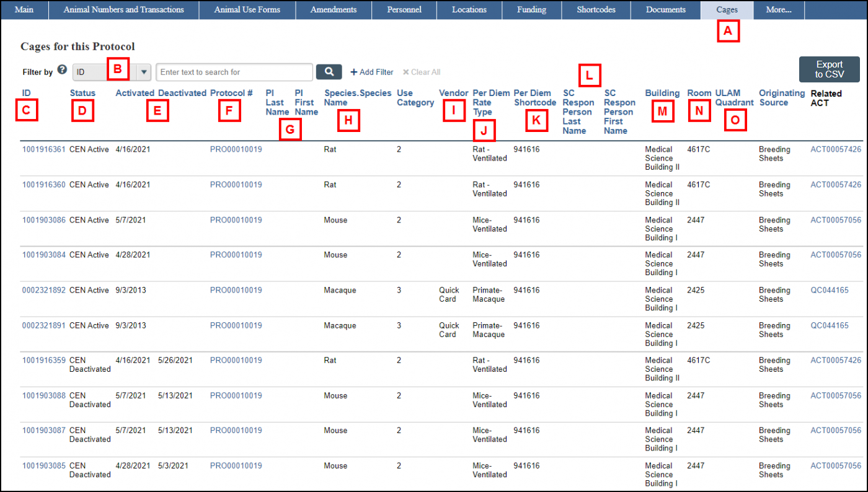Click 5/3/2021 deactivated date cell

173,465
